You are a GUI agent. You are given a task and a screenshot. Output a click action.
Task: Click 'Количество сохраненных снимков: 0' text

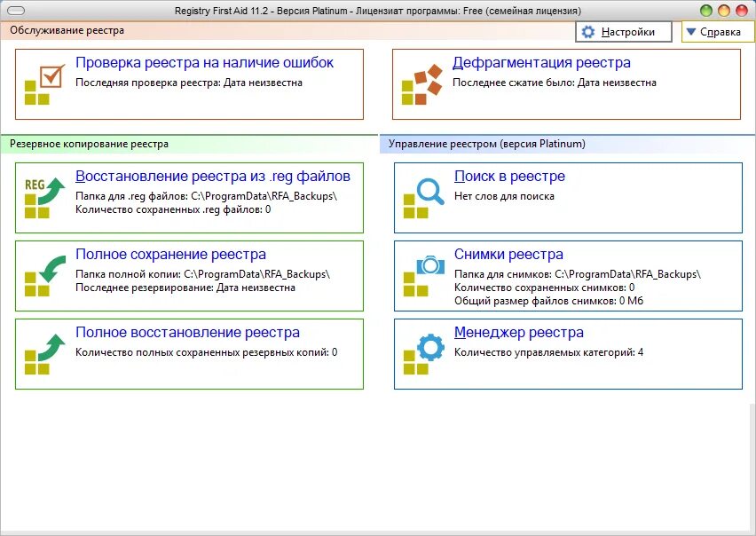[x=544, y=288]
